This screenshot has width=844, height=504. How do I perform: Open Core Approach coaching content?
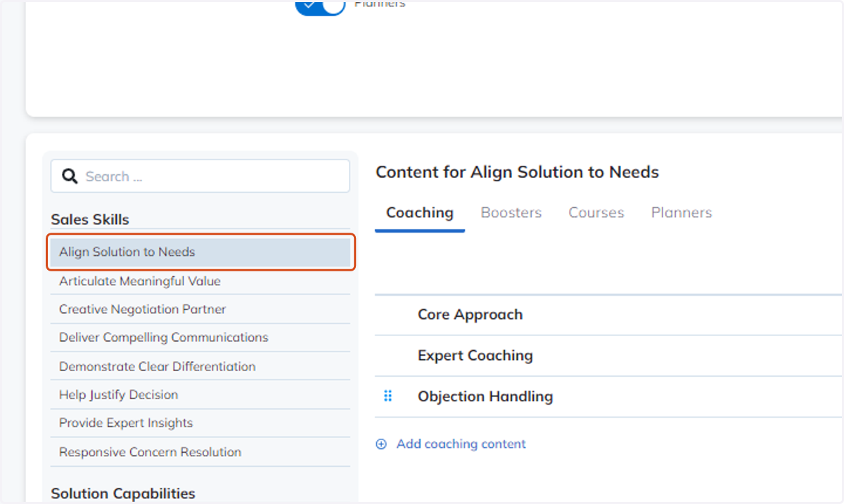pos(608,315)
